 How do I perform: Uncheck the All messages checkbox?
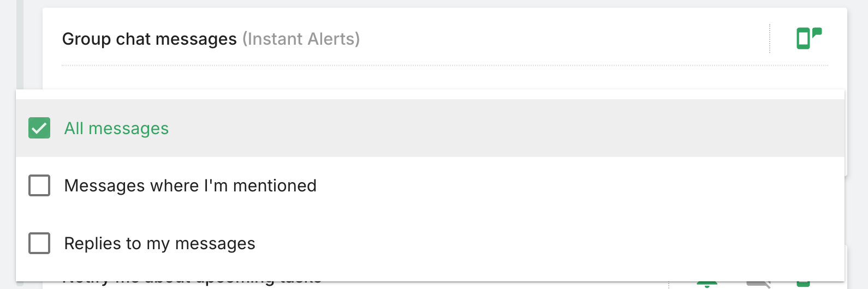[39, 128]
